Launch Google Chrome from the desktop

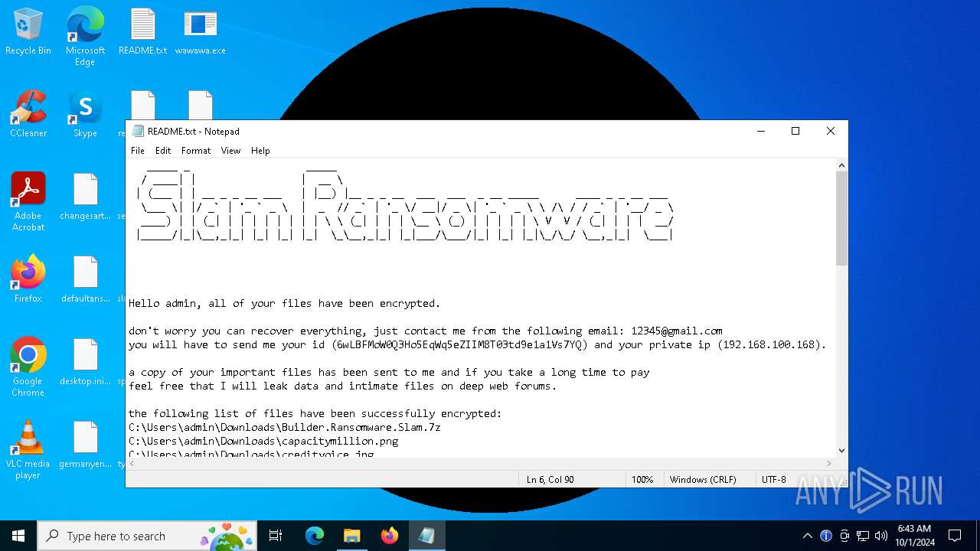(28, 367)
